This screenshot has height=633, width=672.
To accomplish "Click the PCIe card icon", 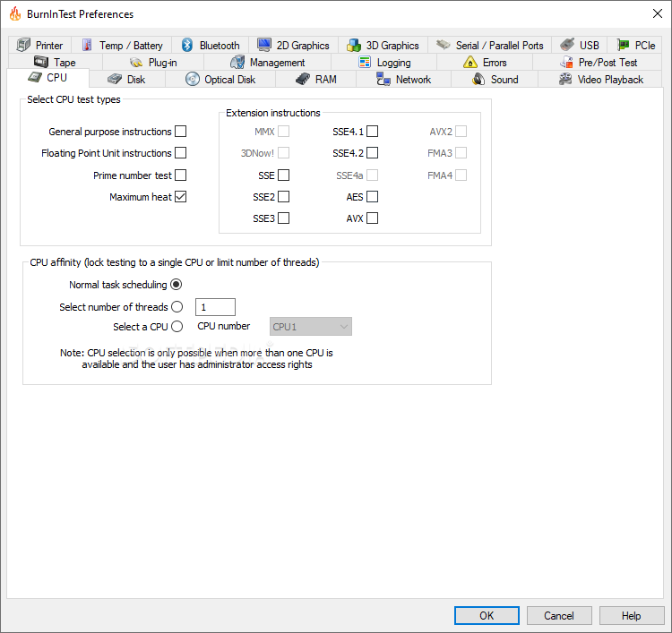I will click(x=623, y=45).
